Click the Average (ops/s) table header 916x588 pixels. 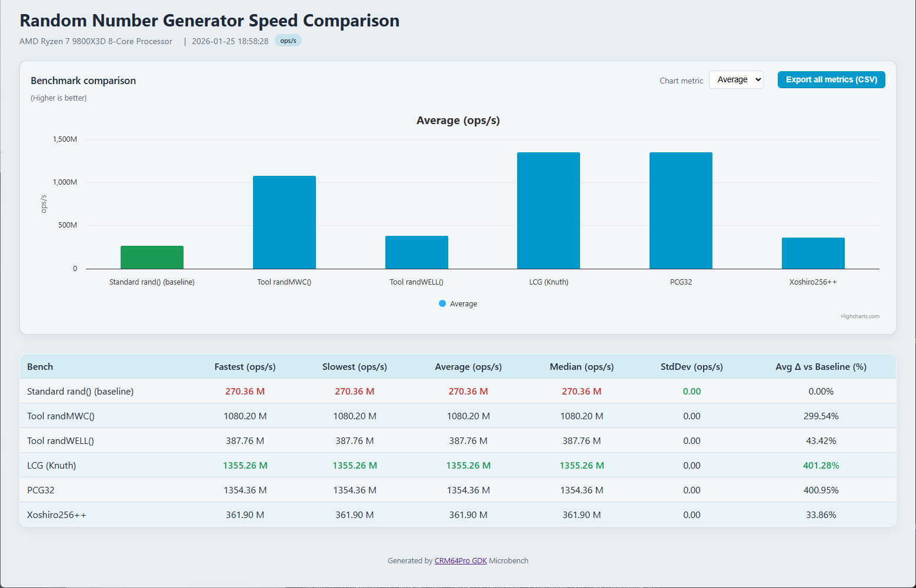click(468, 367)
